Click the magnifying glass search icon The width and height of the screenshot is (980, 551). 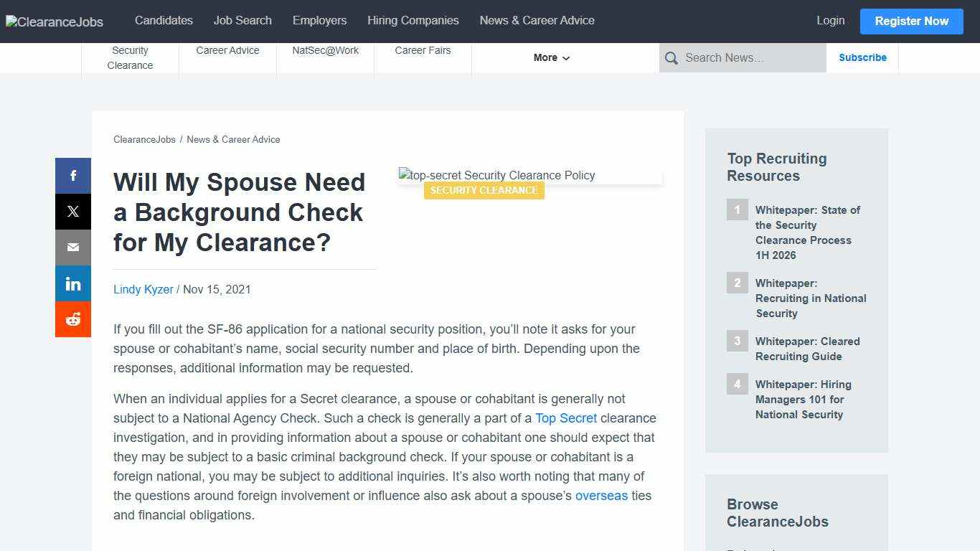672,57
